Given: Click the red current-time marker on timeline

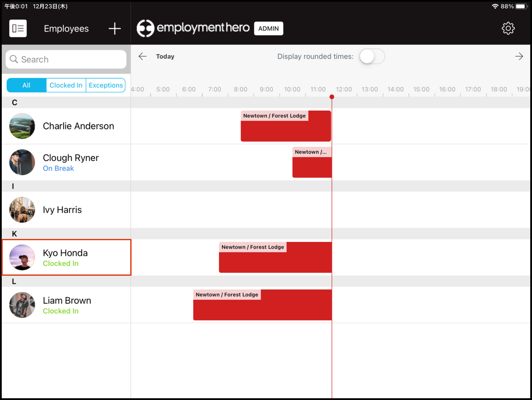Looking at the screenshot, I should point(332,97).
